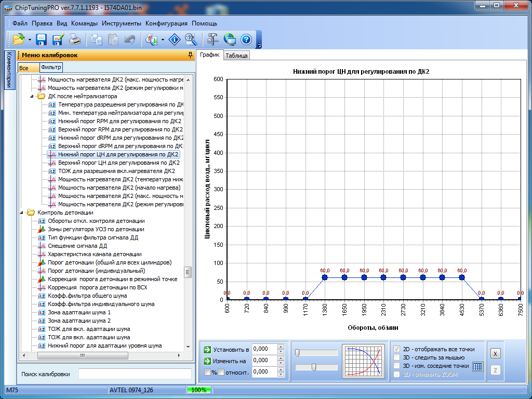Toggle the '3D - изм. соседние точки' checkbox

click(397, 366)
